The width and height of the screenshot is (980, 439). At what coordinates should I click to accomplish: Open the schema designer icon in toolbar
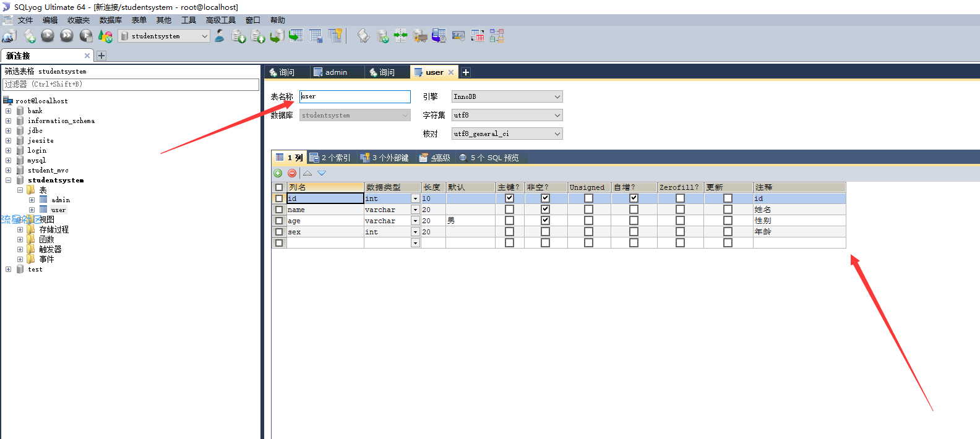pos(497,36)
